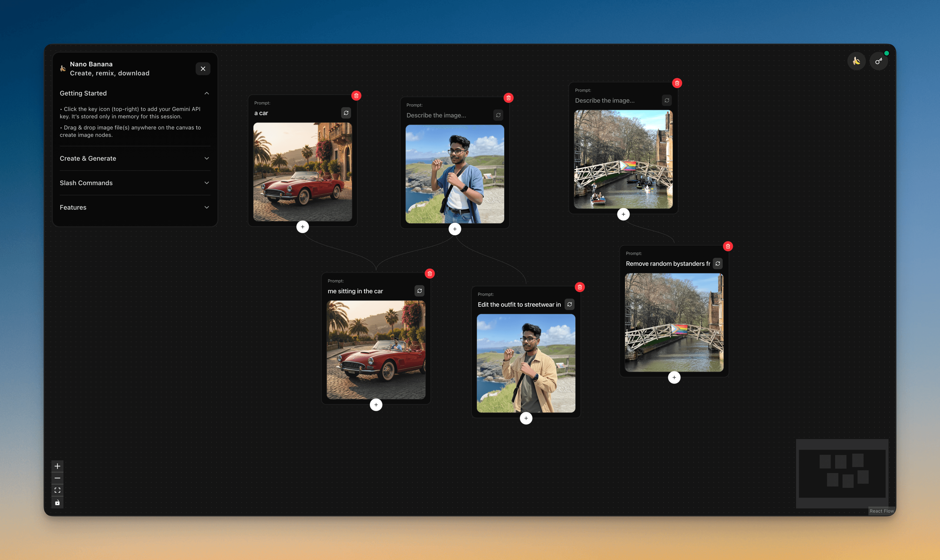Regenerate the 'me sitting in the car' image
This screenshot has height=560, width=940.
click(419, 291)
